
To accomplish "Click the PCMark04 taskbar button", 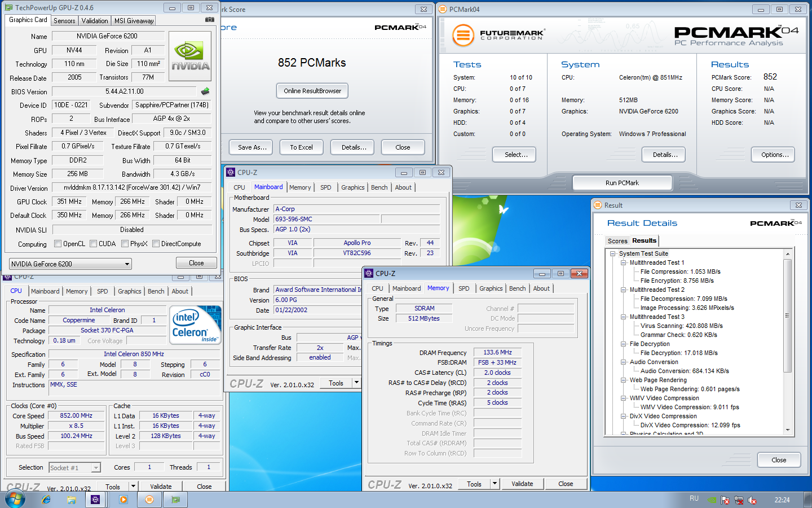I will [149, 500].
